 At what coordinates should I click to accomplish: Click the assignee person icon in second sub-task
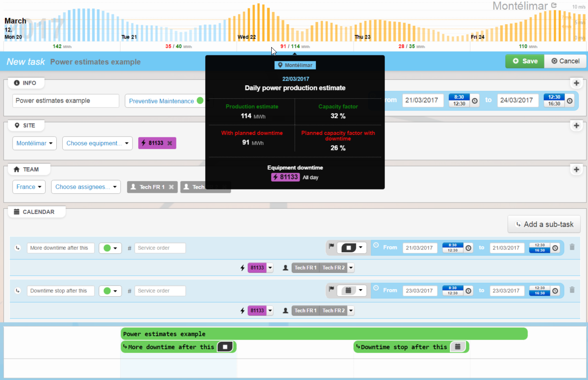tap(285, 311)
